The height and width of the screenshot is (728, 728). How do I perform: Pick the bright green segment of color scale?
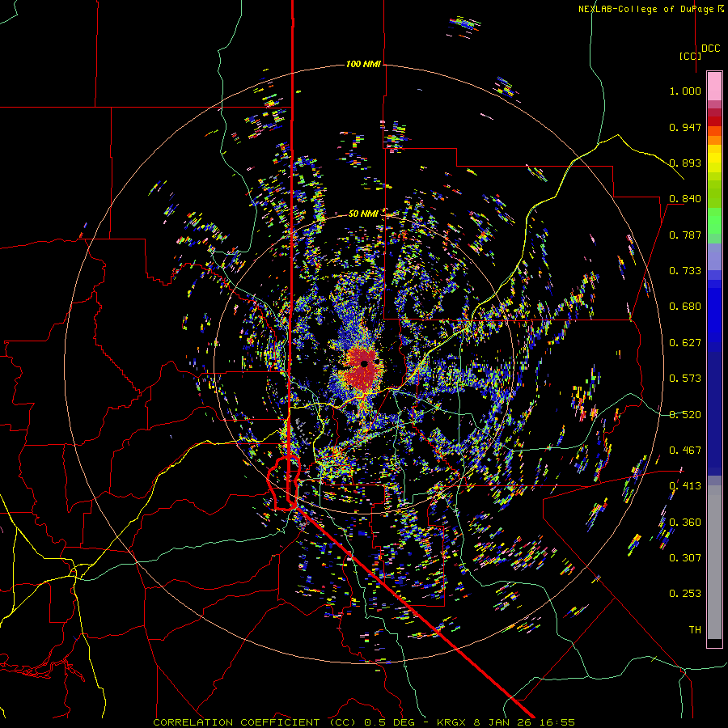pyautogui.click(x=714, y=222)
